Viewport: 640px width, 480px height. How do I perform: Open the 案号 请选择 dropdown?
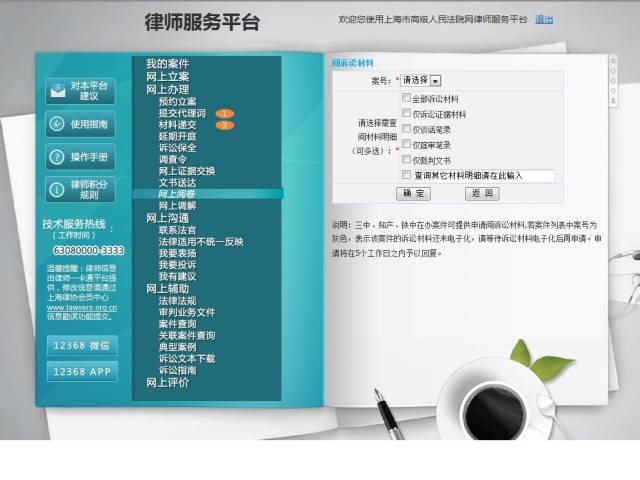436,80
